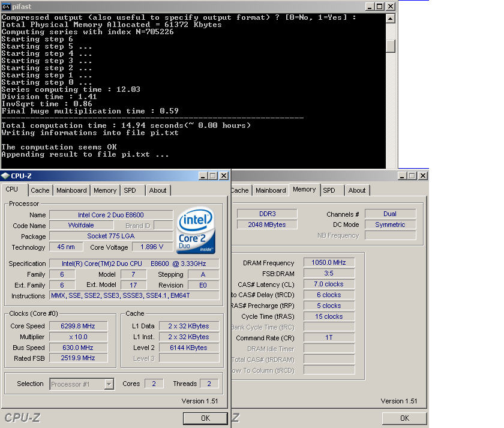Screen dimensions: 504x428
Task: Minimize the right CPU-Z Memory window
Action: tap(402, 176)
